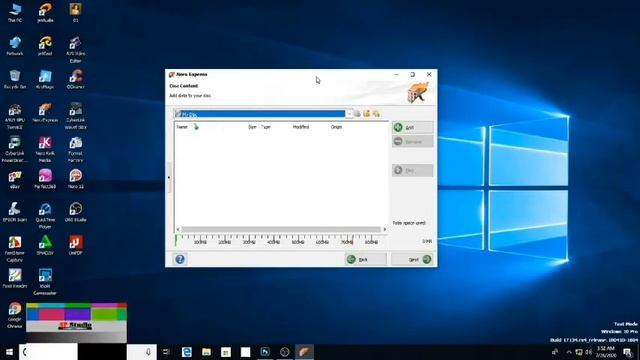Expand the disc name dropdown arrow

click(x=349, y=114)
